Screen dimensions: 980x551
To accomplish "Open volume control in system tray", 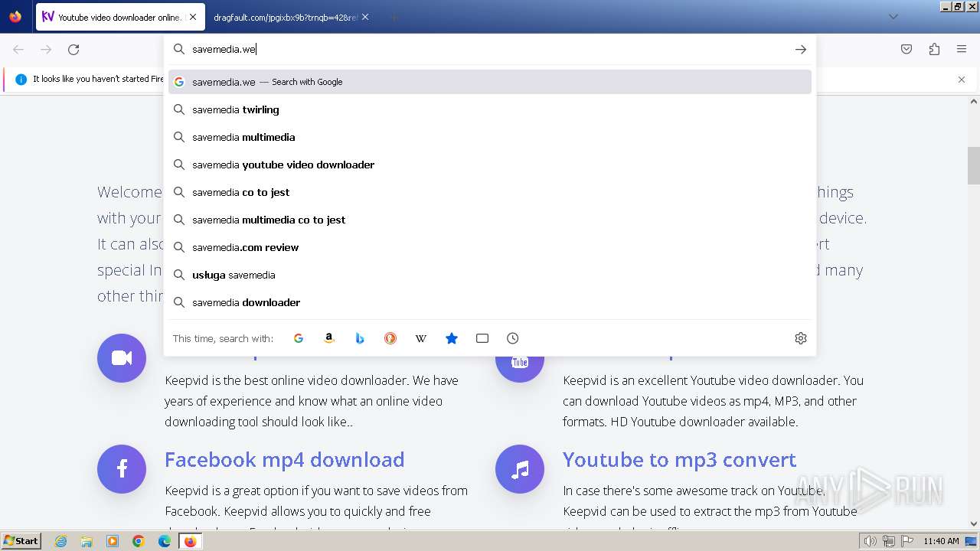I will coord(871,541).
